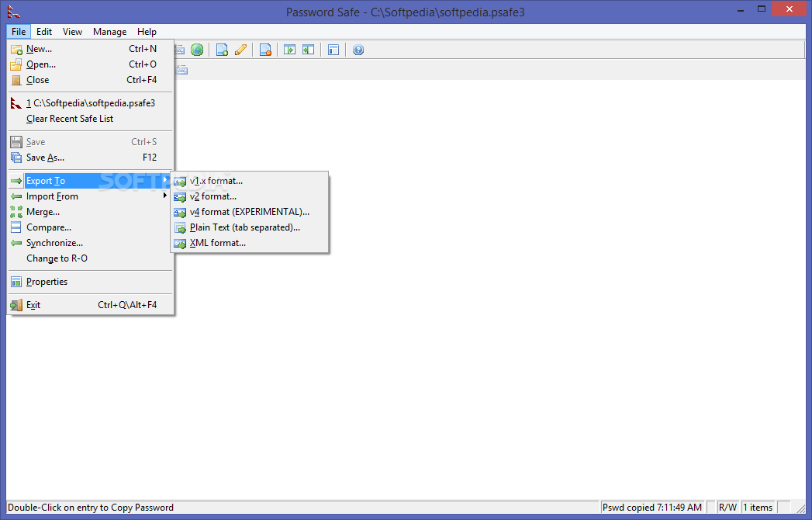Screen dimensions: 812x520
Task: Click the Password Safe title bar icon
Action: [14, 11]
